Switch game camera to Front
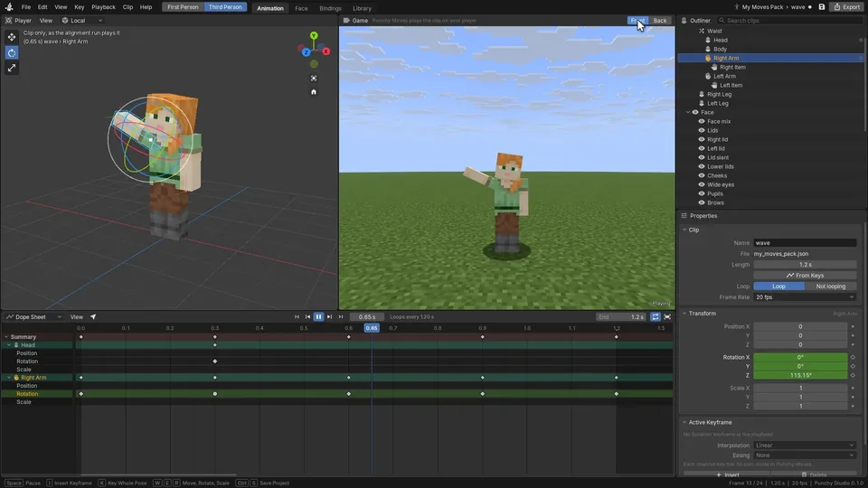 pyautogui.click(x=637, y=21)
